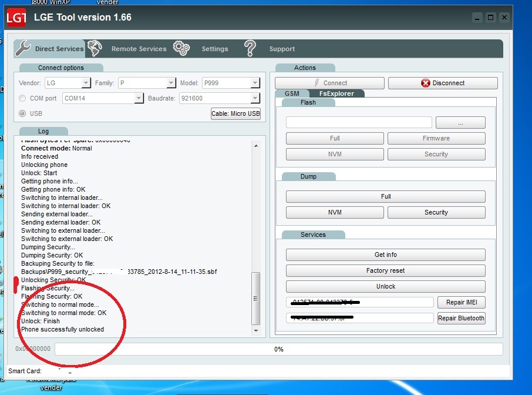Click the Dump Full button

point(386,196)
